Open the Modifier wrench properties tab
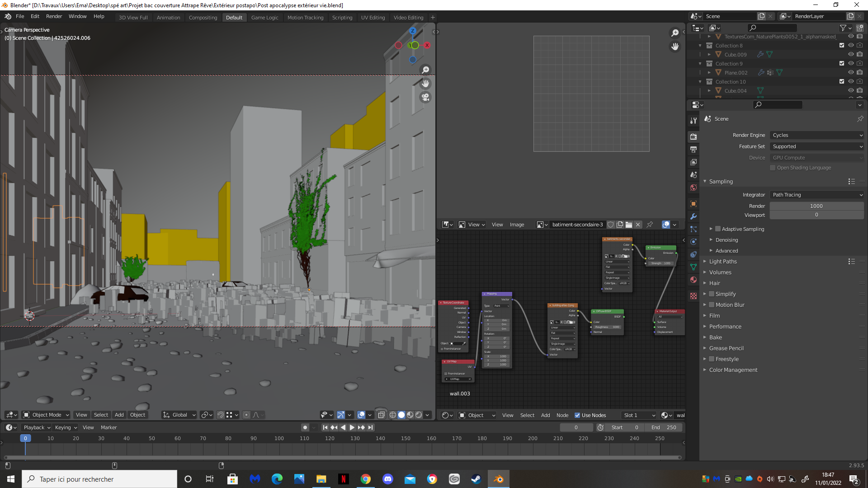 coord(693,216)
